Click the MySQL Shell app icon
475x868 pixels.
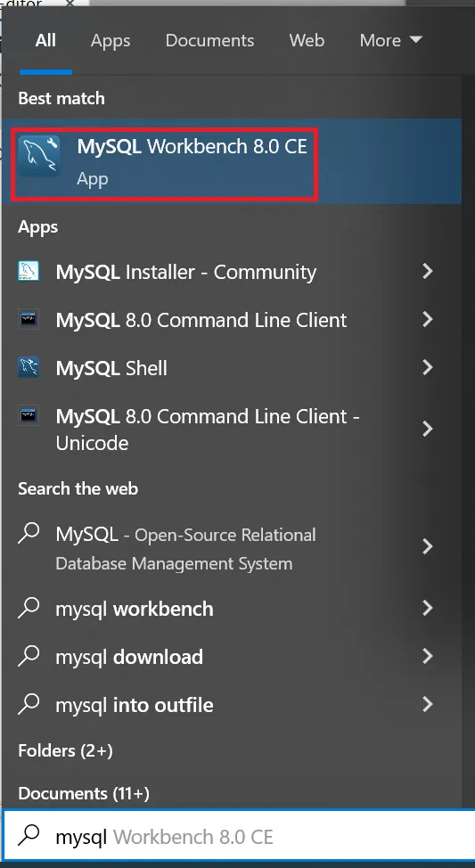29,367
